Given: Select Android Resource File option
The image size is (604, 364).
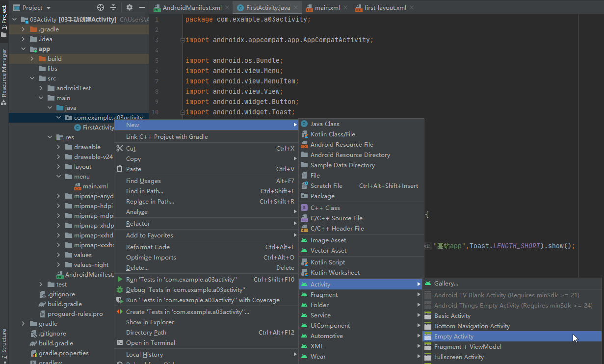Looking at the screenshot, I should point(361,145).
